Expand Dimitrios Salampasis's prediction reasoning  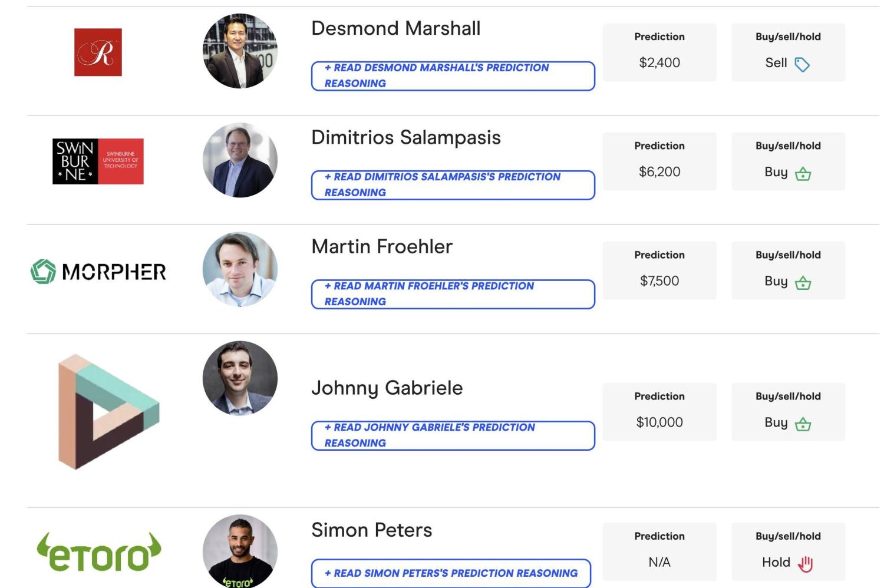(453, 185)
